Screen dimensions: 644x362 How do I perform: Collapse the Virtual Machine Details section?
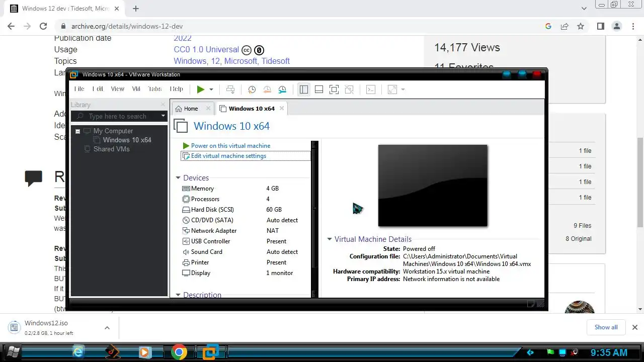coord(330,239)
